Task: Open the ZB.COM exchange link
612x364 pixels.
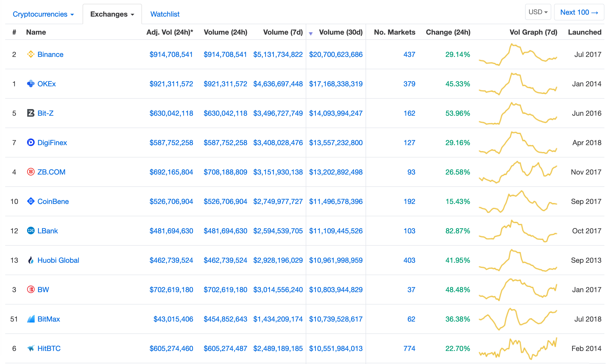Action: coord(51,172)
